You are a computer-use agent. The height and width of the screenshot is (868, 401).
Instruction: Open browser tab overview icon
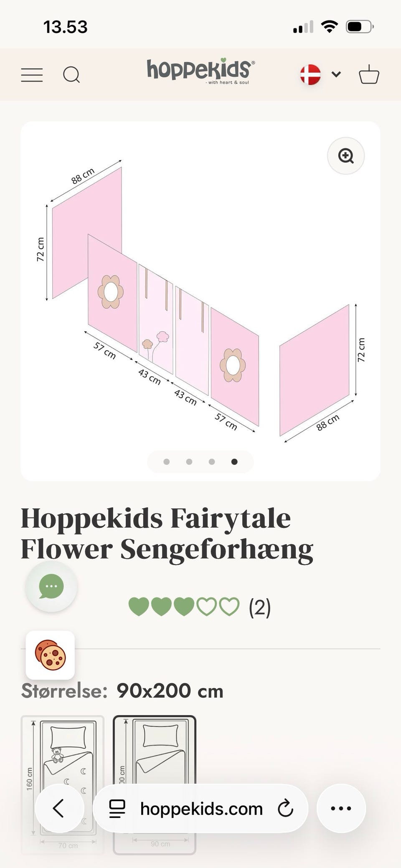(117, 809)
